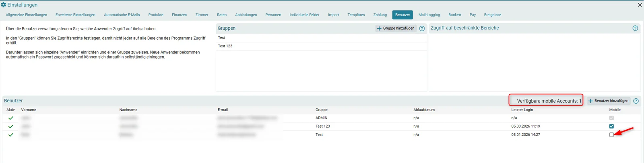Image resolution: width=644 pixels, height=163 pixels.
Task: Open help icon in the Benutzer panel
Action: (x=636, y=101)
